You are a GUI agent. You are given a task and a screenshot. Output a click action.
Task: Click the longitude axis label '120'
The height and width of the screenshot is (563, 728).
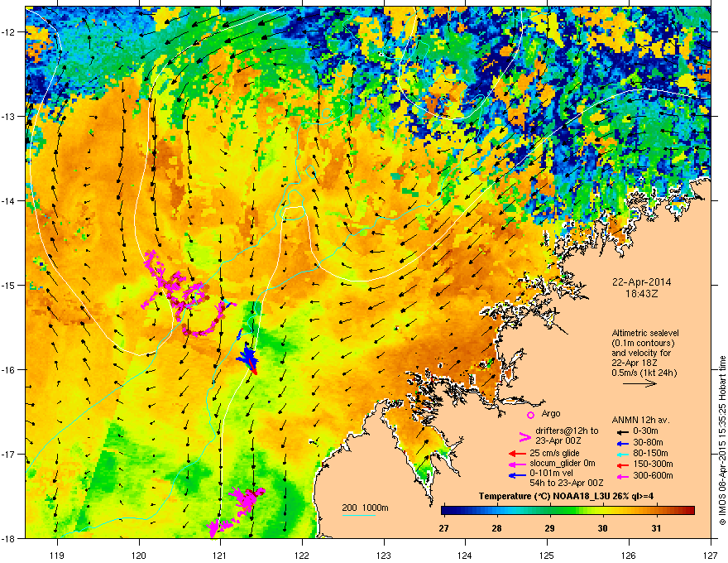tap(139, 555)
